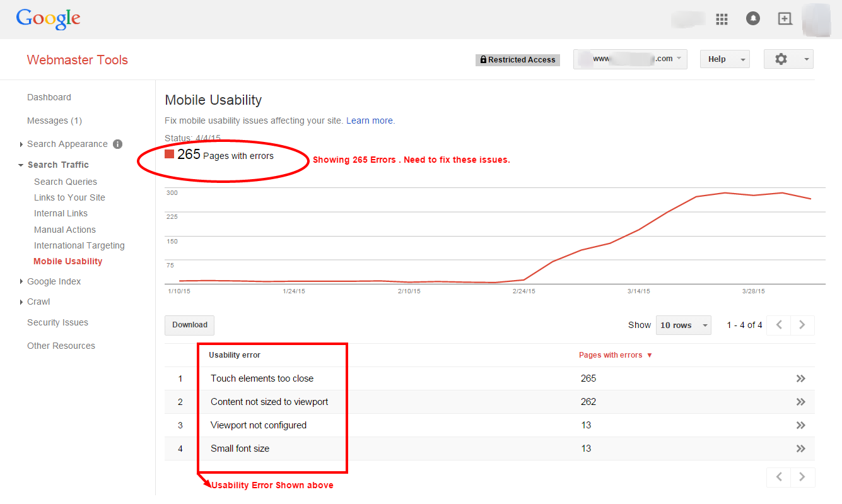Click the Restricted Access badge
842x504 pixels.
pyautogui.click(x=518, y=60)
